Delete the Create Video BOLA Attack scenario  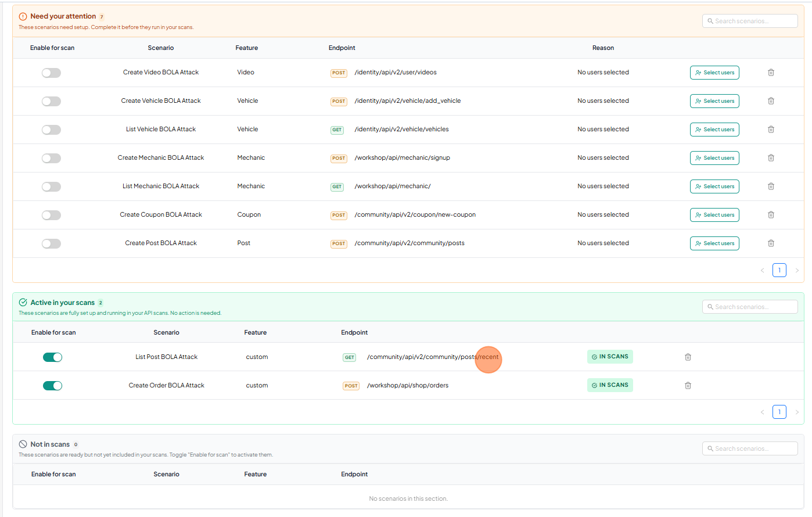pyautogui.click(x=771, y=73)
